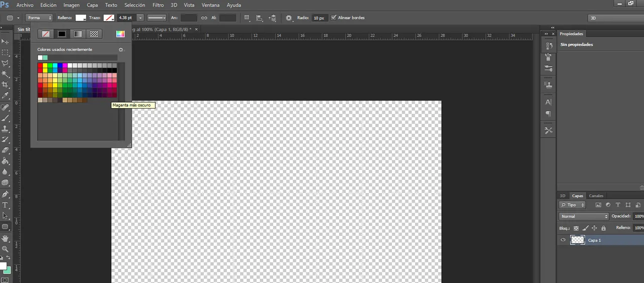Expand the stroke width 4.38 pt dropdown
The height and width of the screenshot is (283, 644).
point(140,18)
